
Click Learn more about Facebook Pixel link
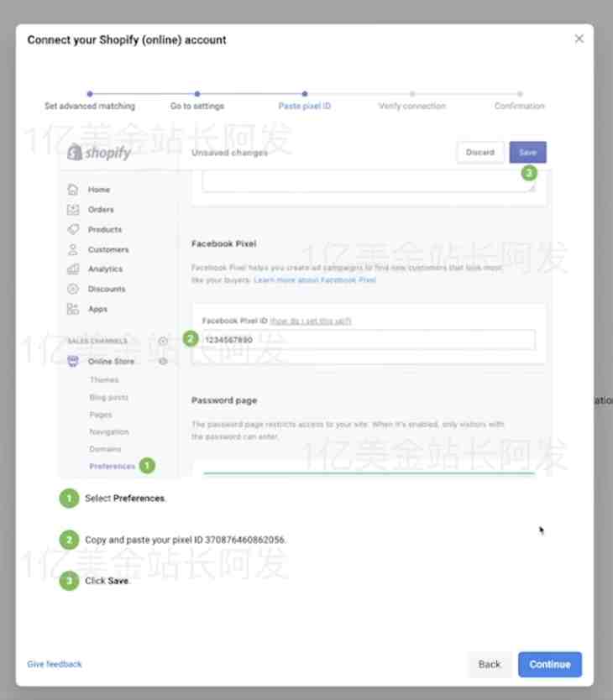315,279
